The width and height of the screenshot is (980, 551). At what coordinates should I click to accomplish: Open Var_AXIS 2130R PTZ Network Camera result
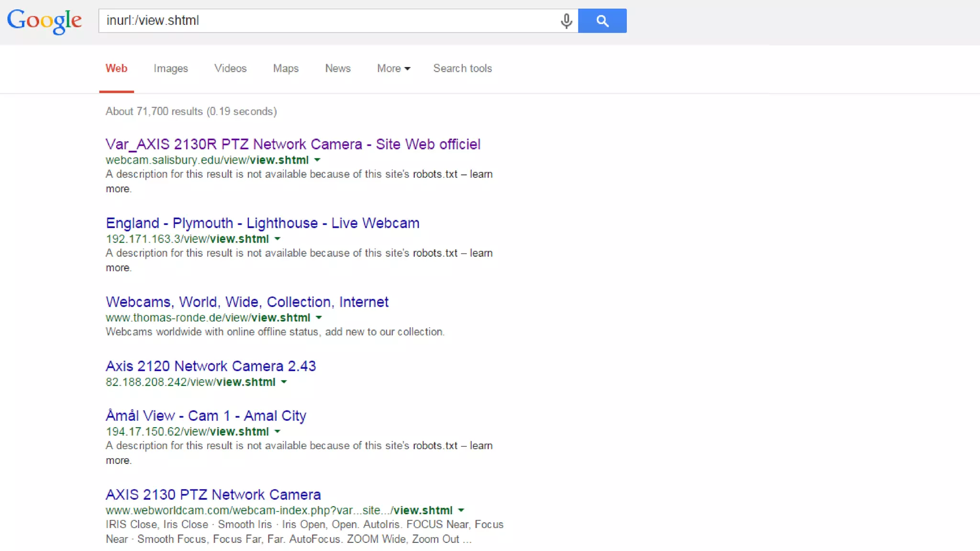click(x=293, y=144)
